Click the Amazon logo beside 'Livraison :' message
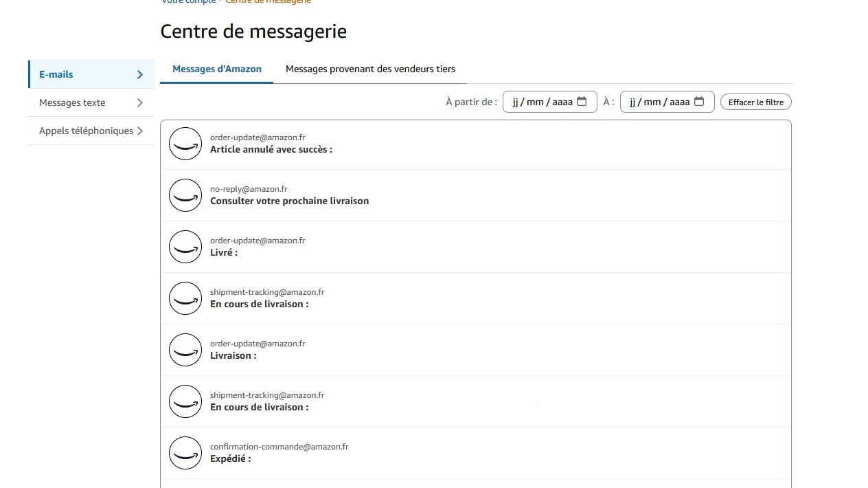The height and width of the screenshot is (488, 868). click(x=185, y=350)
